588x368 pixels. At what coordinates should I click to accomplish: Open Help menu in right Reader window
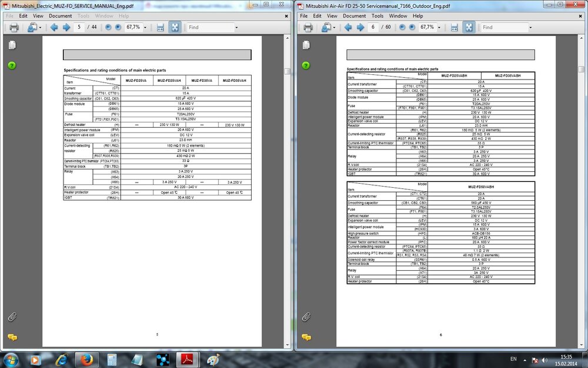coord(417,16)
